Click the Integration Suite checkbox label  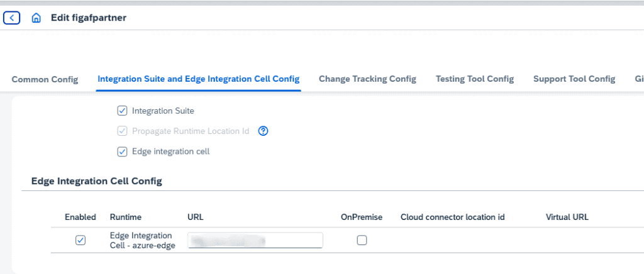point(163,111)
